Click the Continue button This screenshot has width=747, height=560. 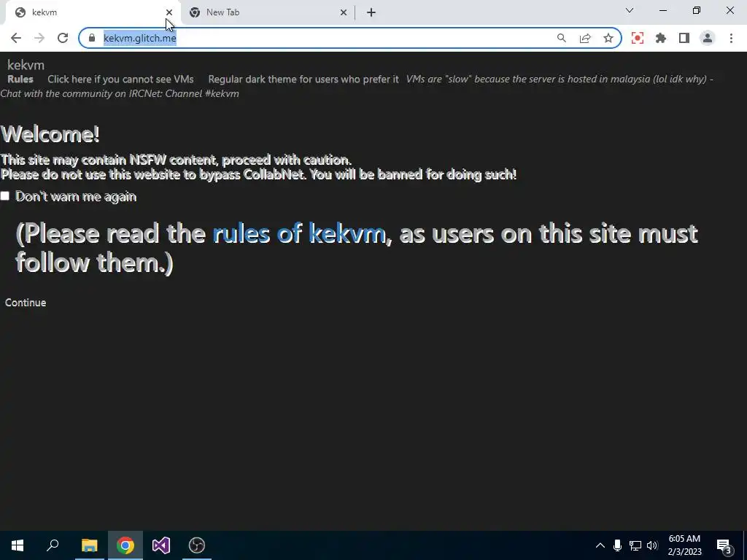coord(26,303)
